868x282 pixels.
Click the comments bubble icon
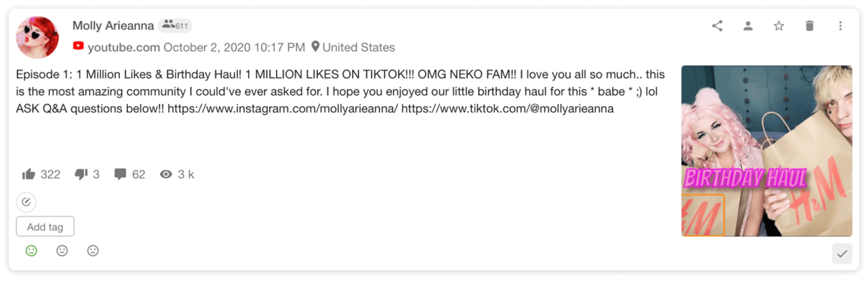coord(121,174)
